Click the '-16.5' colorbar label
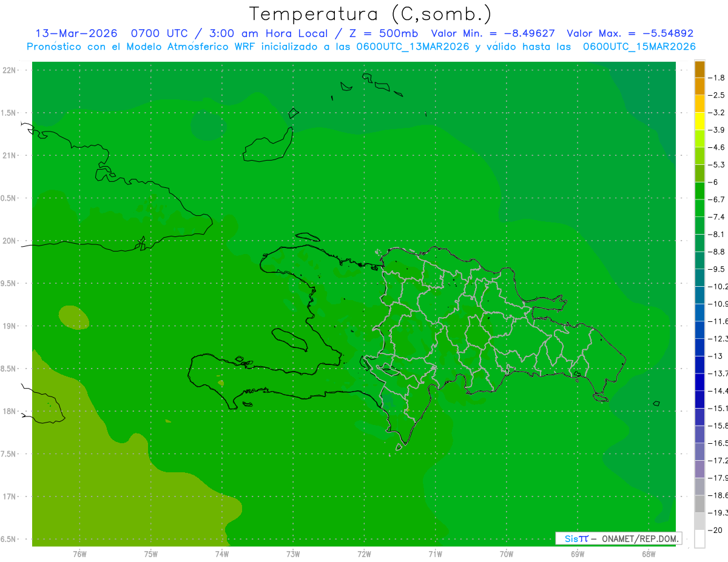 pyautogui.click(x=718, y=443)
